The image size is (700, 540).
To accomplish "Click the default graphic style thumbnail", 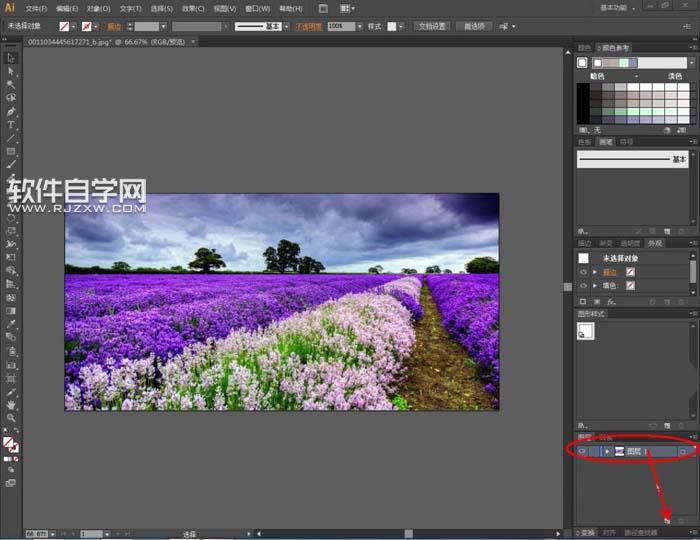I will (x=586, y=331).
